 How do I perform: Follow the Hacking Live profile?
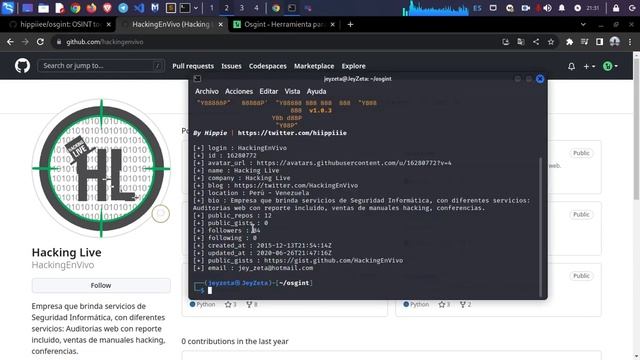pos(101,285)
